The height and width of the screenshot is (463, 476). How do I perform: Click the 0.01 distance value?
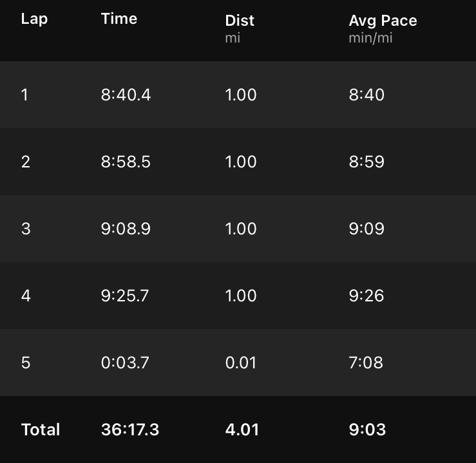[x=241, y=363]
